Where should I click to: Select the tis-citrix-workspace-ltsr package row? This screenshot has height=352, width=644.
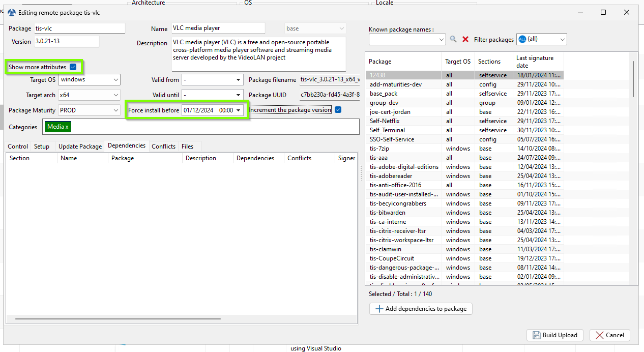pyautogui.click(x=464, y=240)
